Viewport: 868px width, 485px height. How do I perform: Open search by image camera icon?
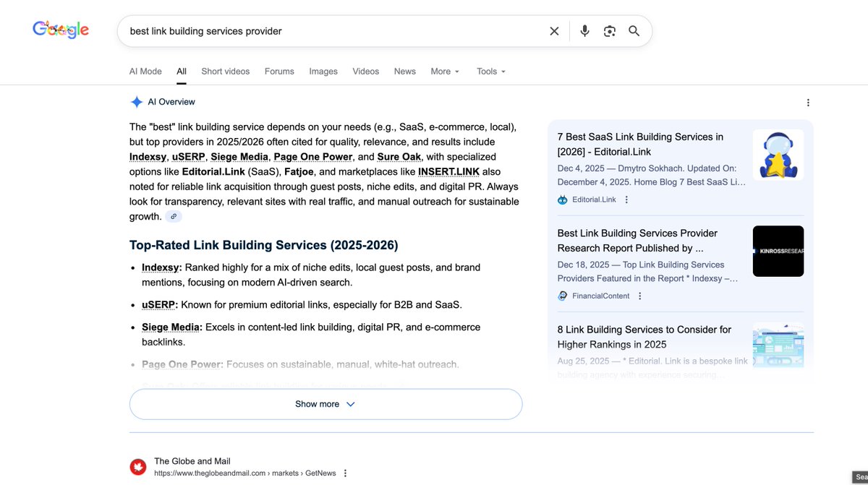click(610, 31)
